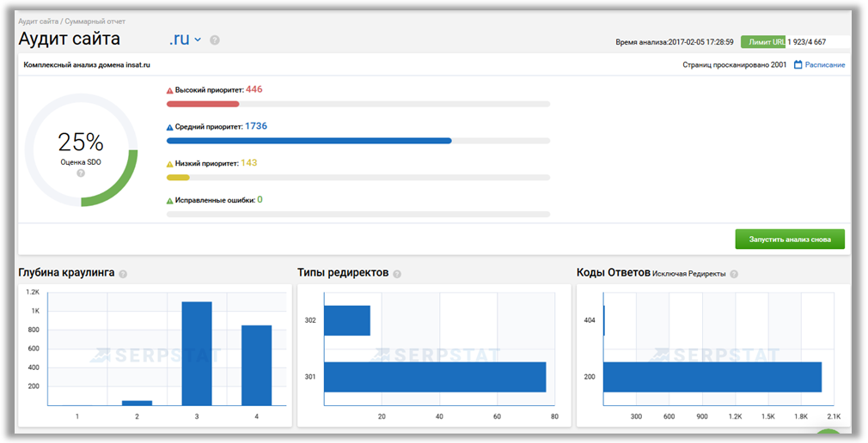The image size is (868, 443).
Task: Click the calendar icon next to Расписание
Action: click(798, 64)
